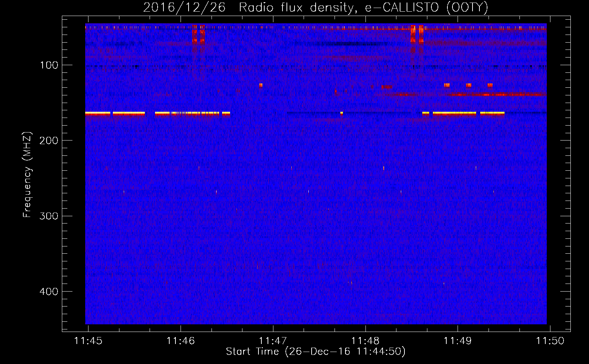Select the 200 frequency tick label

pyautogui.click(x=49, y=141)
